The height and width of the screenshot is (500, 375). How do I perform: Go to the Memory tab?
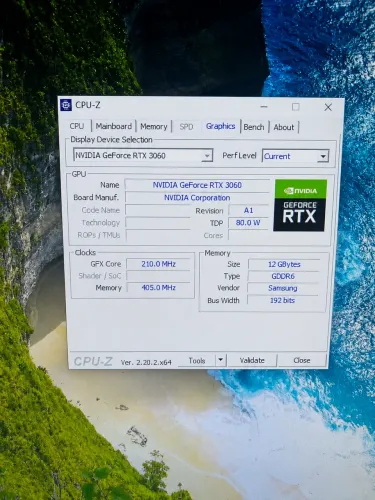coord(154,127)
